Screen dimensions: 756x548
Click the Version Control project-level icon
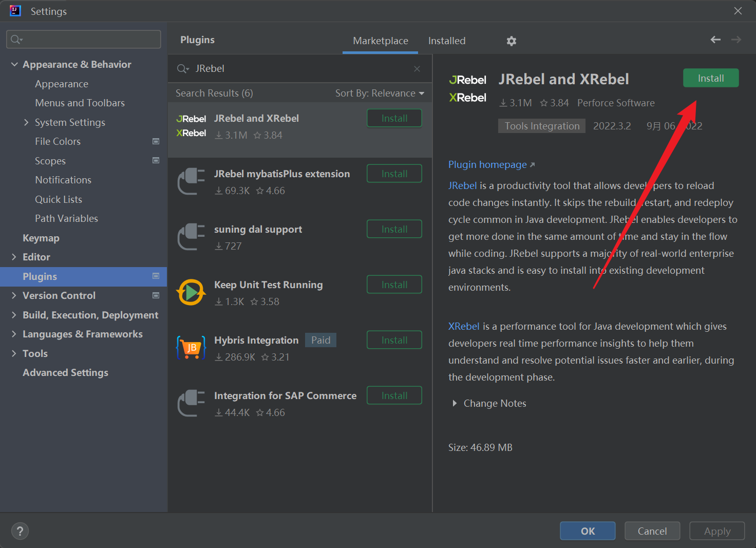pyautogui.click(x=156, y=295)
